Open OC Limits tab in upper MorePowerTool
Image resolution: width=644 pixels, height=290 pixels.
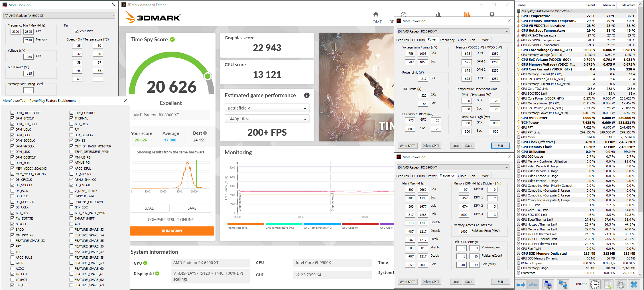point(418,40)
